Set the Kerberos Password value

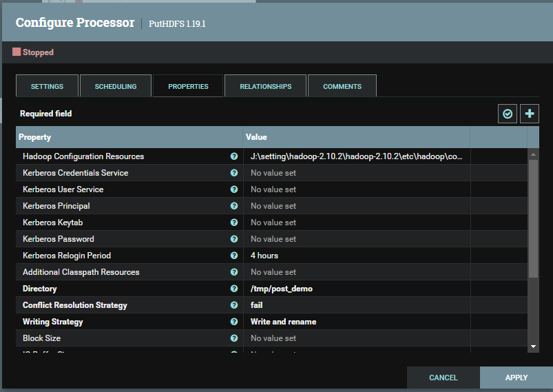[x=357, y=239]
